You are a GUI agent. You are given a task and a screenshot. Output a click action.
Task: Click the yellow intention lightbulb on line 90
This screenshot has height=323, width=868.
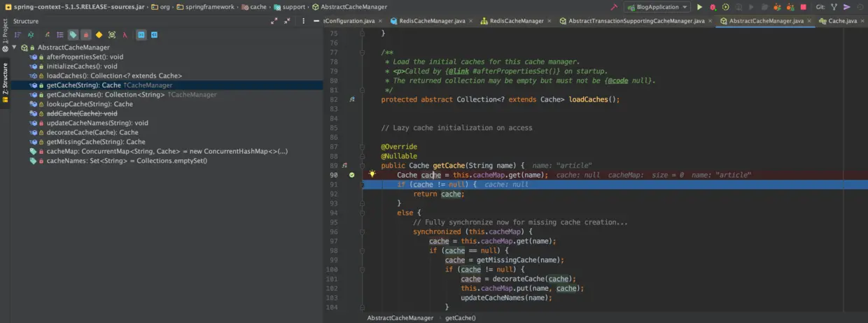click(x=372, y=174)
